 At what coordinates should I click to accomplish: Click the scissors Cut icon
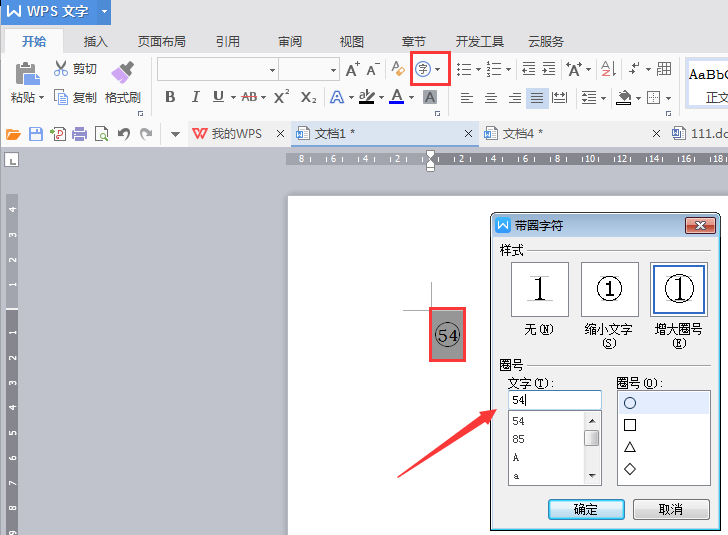click(61, 69)
